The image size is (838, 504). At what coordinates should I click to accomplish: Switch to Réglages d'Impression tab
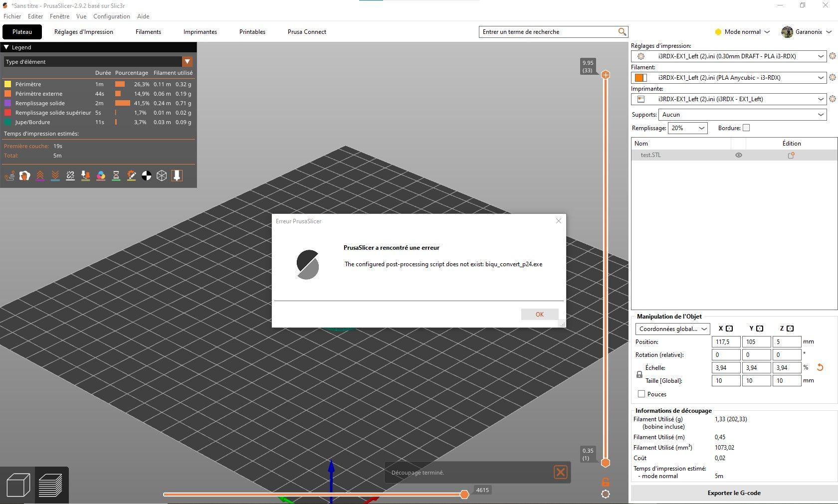[84, 32]
